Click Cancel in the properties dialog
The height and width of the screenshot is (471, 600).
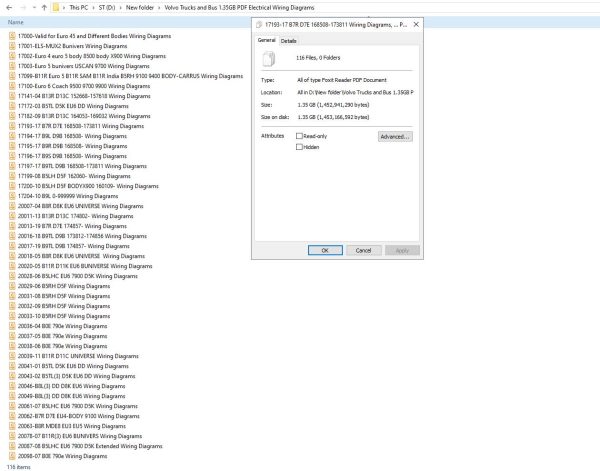click(364, 250)
